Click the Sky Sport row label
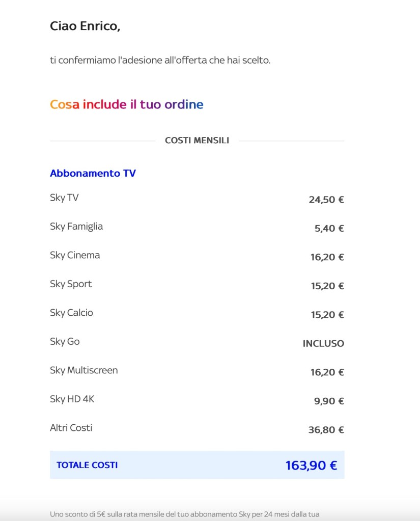The image size is (420, 521). coord(71,284)
